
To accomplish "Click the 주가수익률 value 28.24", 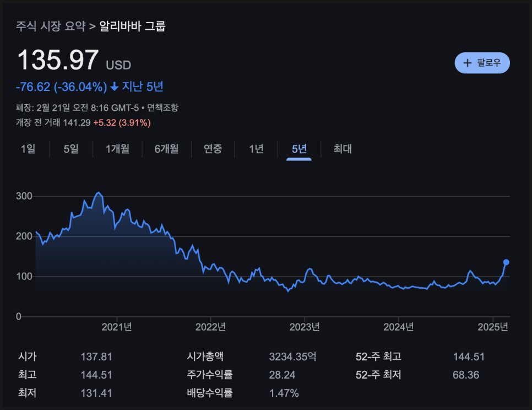I will click(x=282, y=375).
